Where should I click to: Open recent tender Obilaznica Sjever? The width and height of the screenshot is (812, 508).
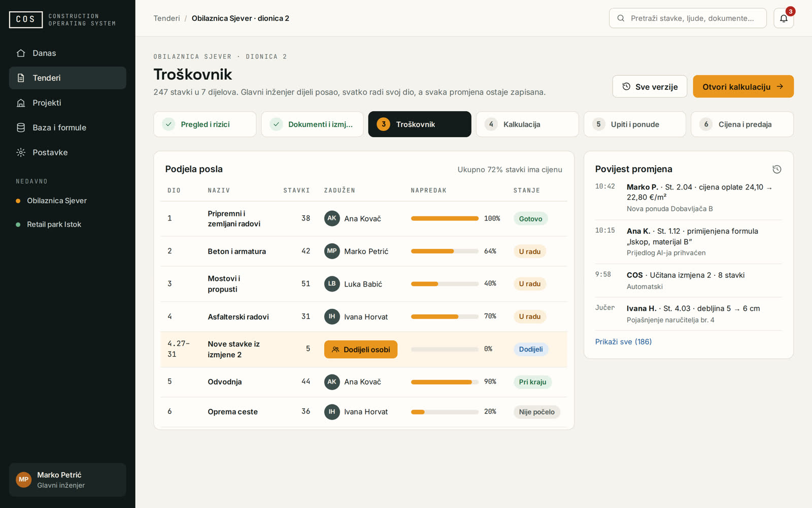(x=67, y=201)
